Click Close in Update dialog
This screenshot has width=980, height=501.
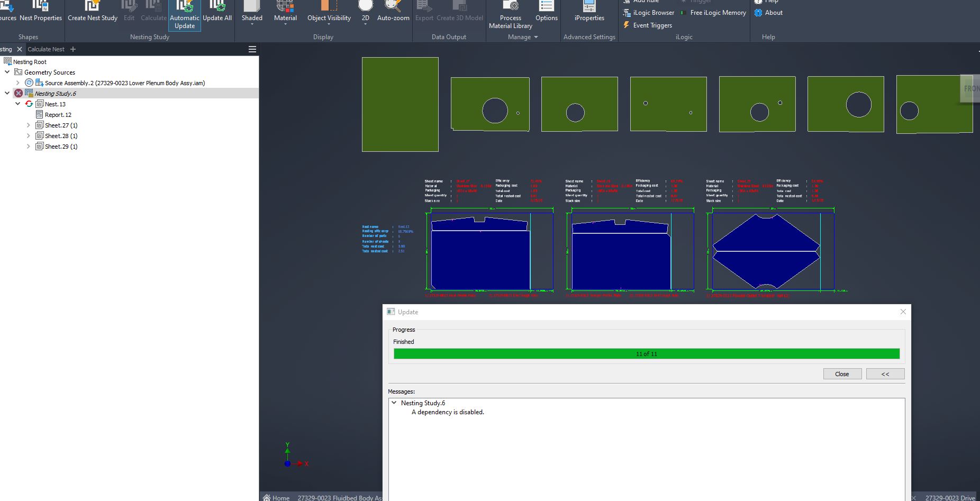pos(842,374)
